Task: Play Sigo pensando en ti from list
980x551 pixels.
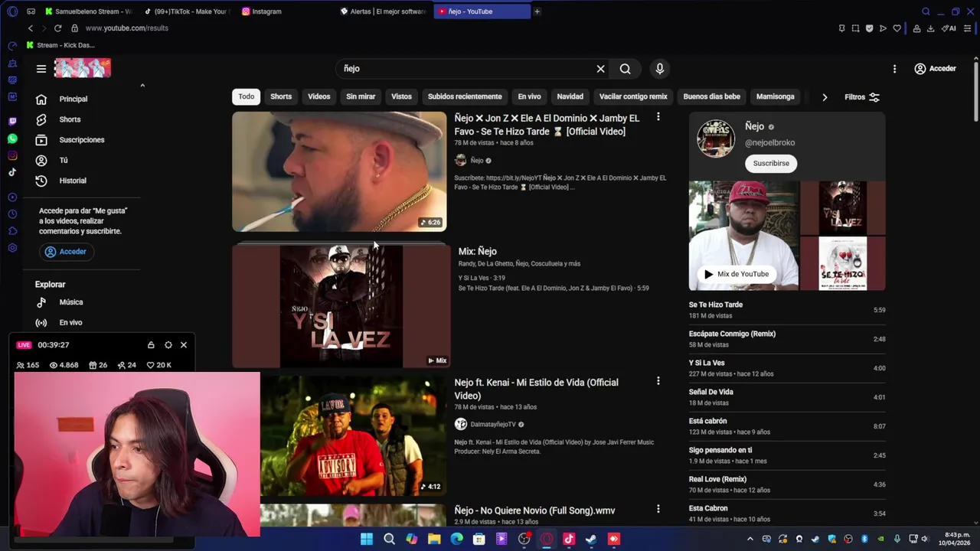Action: pyautogui.click(x=787, y=455)
